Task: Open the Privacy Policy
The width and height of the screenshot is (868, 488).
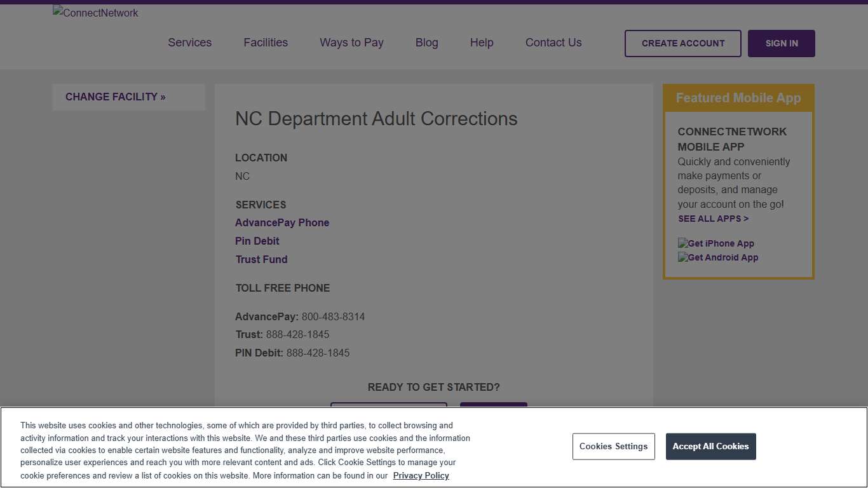Action: tap(421, 475)
